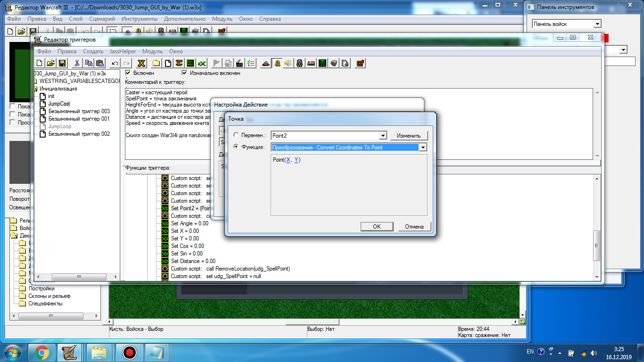Screen dimensions: 644x362
Task: Open AI Editor green orc icon in trigger toolbar
Action: click(x=322, y=63)
